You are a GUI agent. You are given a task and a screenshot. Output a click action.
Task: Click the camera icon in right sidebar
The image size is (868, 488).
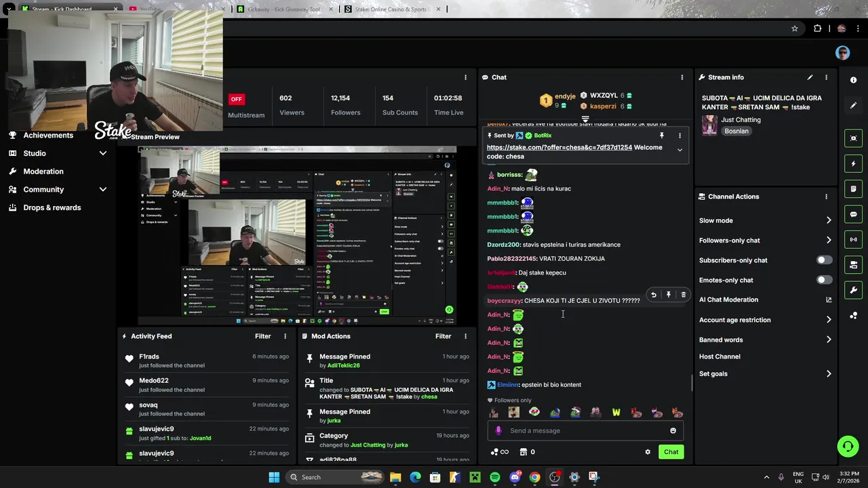(854, 264)
